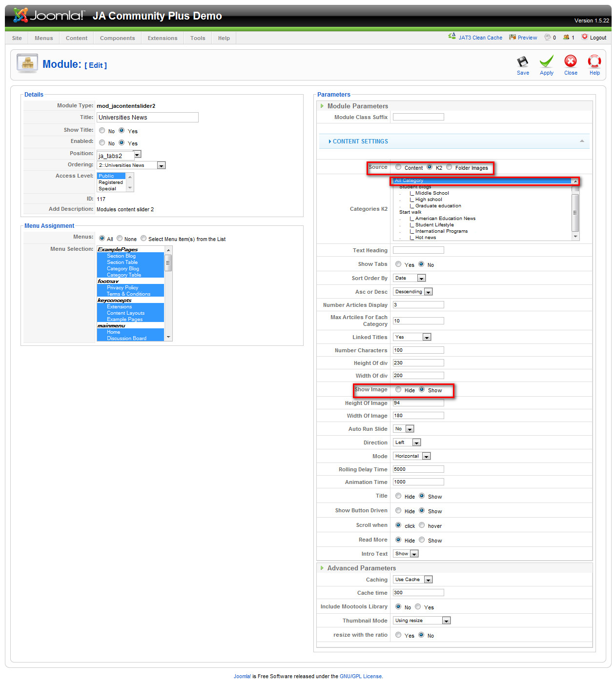The width and height of the screenshot is (616, 684).
Task: Open the Components menu
Action: click(x=117, y=38)
